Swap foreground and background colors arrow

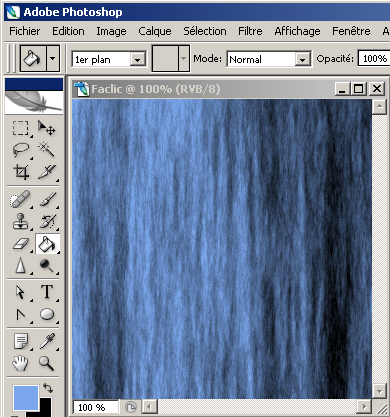point(48,388)
